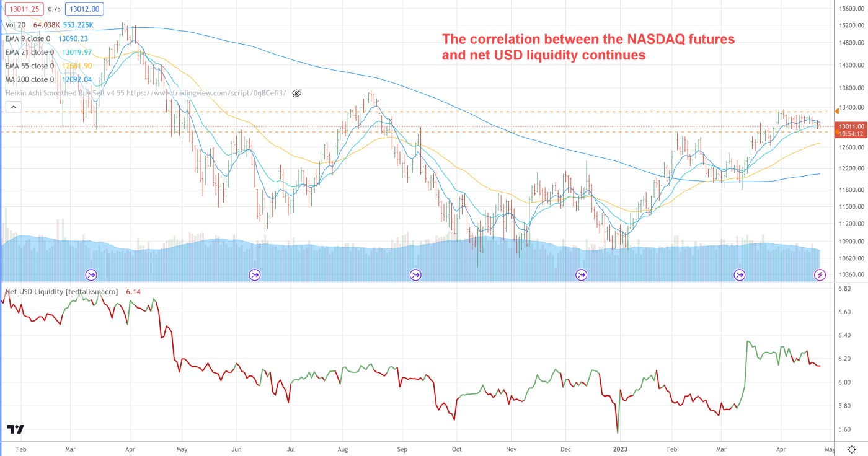
Task: Select the EMA 9 close 0 legend
Action: [x=29, y=38]
